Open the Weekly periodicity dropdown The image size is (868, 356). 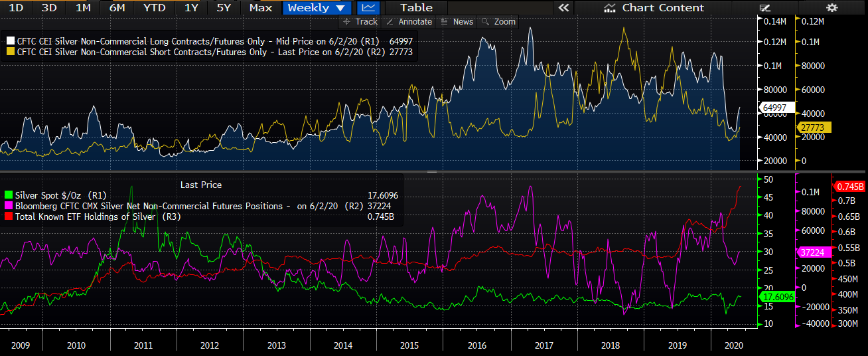click(x=317, y=8)
